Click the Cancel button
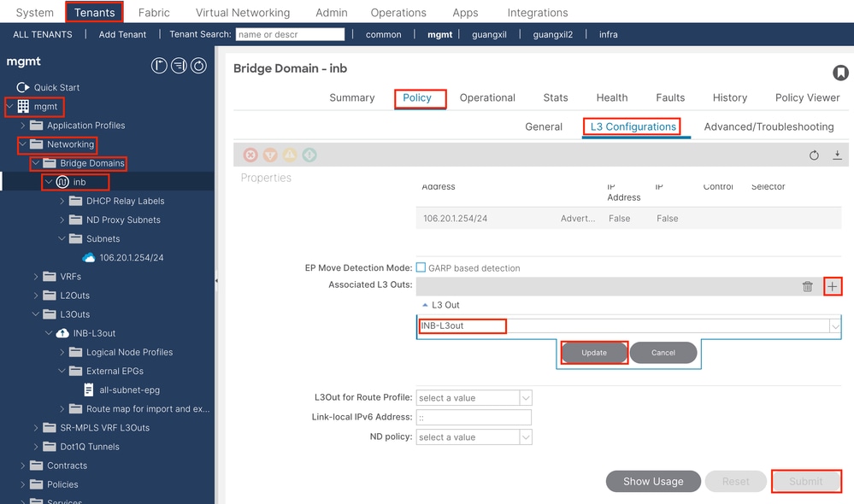 663,353
